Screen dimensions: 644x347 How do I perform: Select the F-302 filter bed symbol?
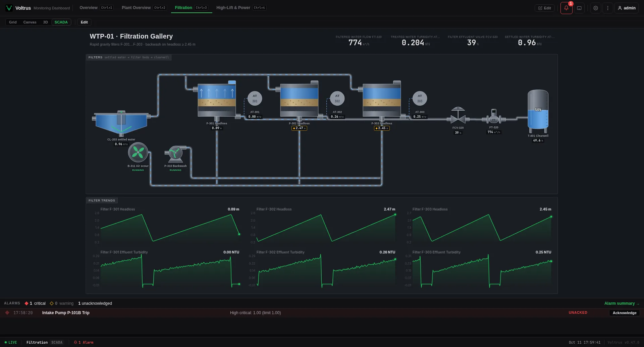tap(299, 100)
